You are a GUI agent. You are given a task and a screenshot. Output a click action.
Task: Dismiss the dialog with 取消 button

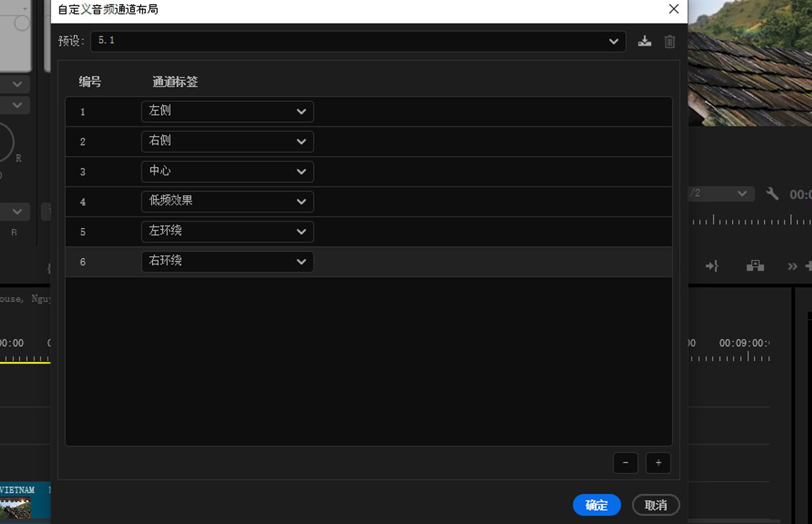(x=656, y=505)
